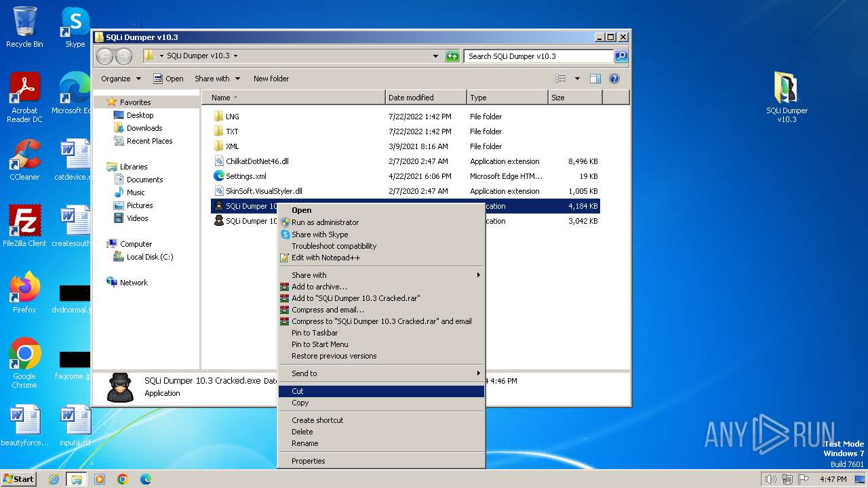Click the volume speaker tray icon
Viewport: 868px width, 488px height.
(x=770, y=479)
